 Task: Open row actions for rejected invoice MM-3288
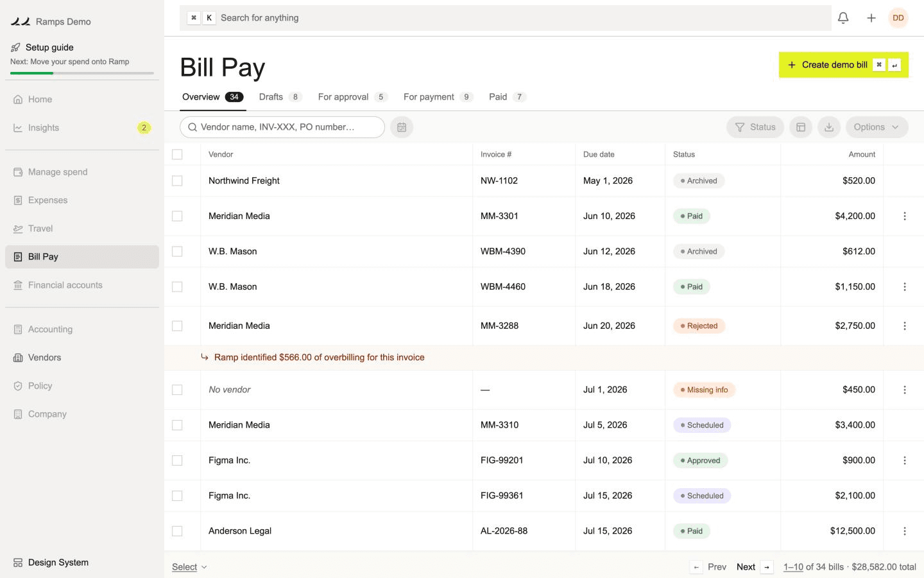click(905, 326)
